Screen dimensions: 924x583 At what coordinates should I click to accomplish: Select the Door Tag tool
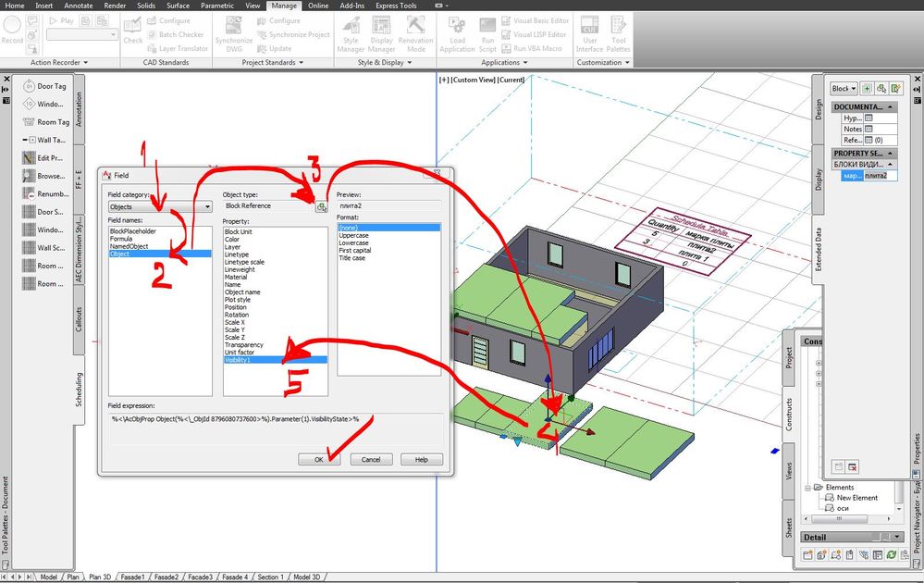(44, 86)
